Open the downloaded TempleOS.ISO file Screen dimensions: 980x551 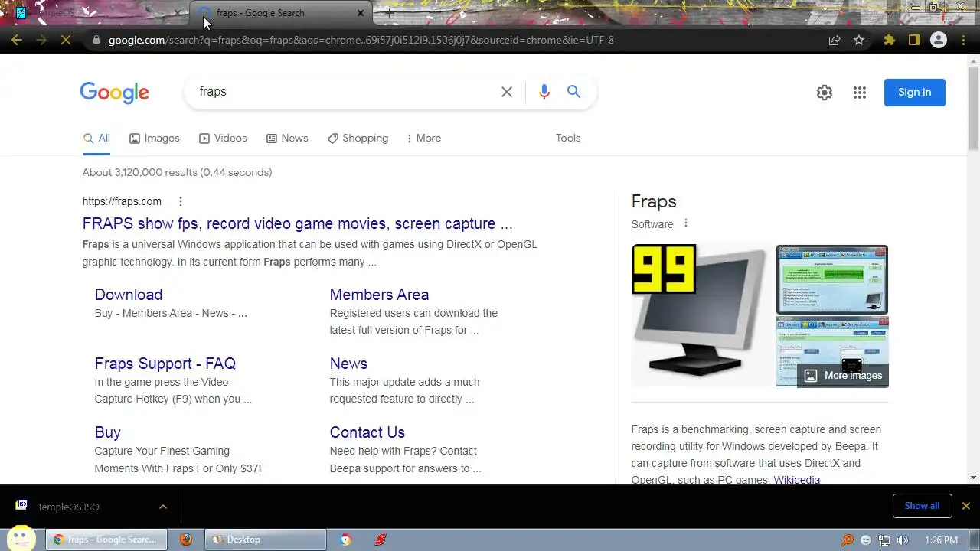tap(69, 507)
